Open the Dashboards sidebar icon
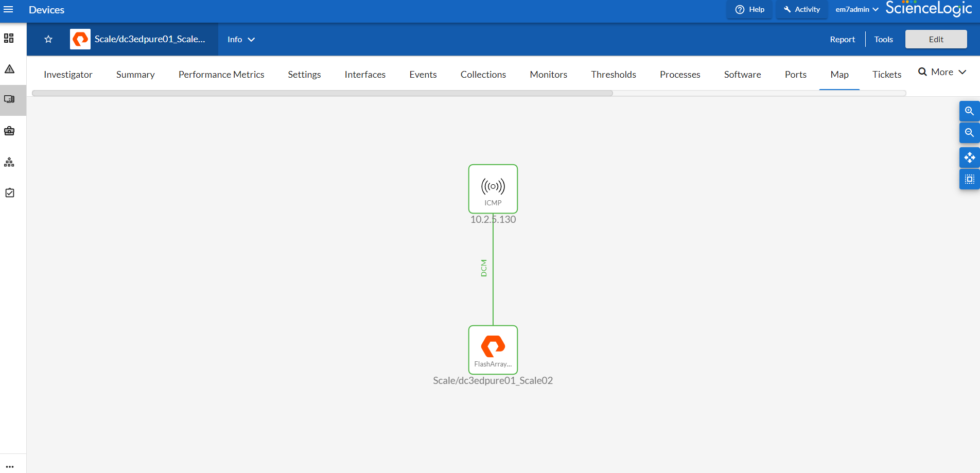Viewport: 980px width, 473px height. click(x=9, y=38)
